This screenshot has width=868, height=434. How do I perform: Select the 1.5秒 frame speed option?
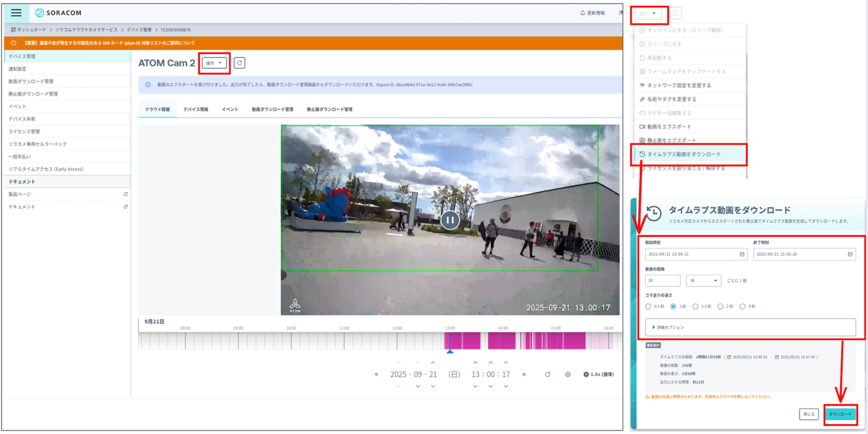[695, 306]
